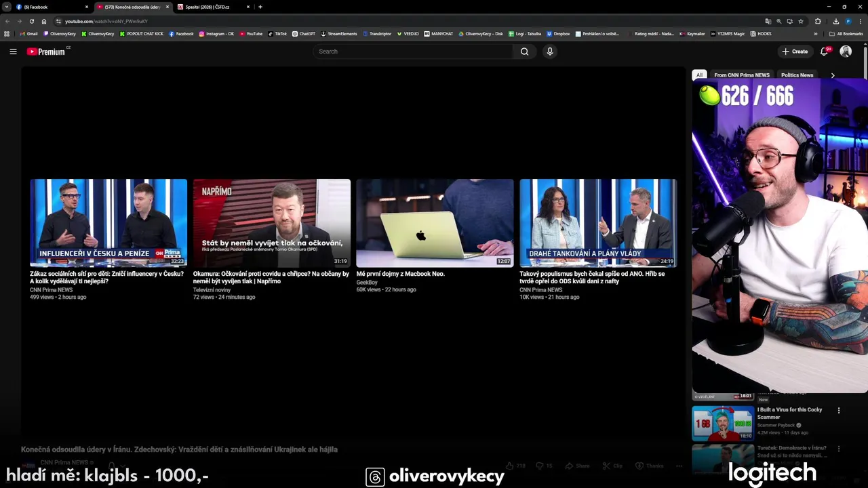Open options menu for Tureček video
The image size is (868, 488).
839,448
